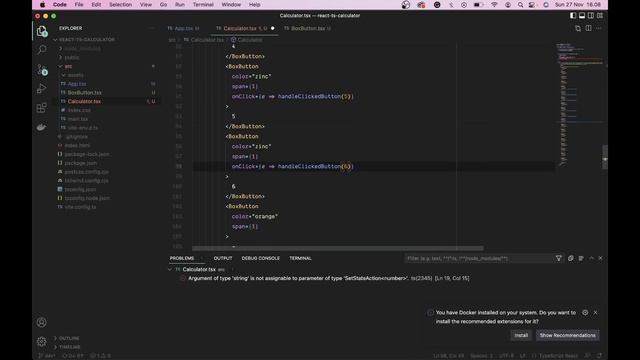Open the Terminal menu in menu bar
Image resolution: width=640 pixels, height=360 pixels.
point(203,5)
